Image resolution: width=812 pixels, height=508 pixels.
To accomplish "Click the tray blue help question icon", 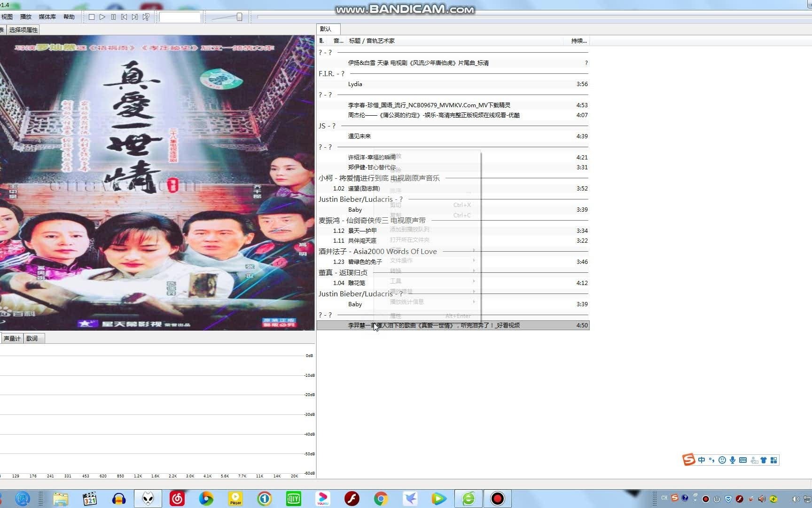I will (685, 498).
